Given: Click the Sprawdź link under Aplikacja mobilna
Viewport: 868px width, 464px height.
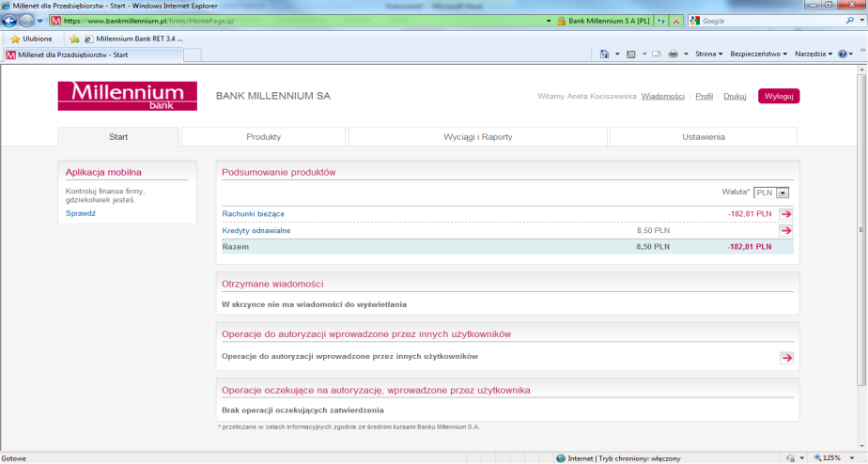Looking at the screenshot, I should point(80,213).
